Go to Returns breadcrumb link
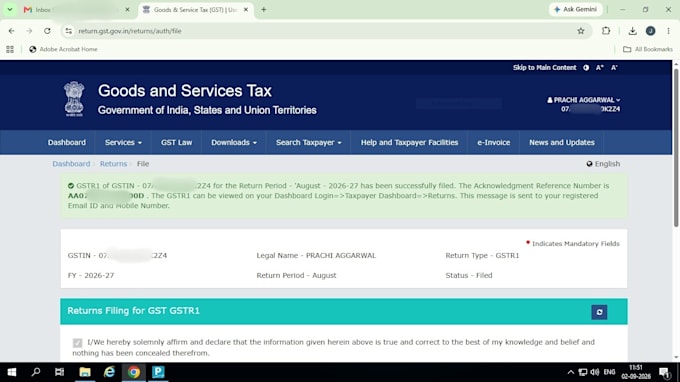This screenshot has height=382, width=680. point(113,164)
